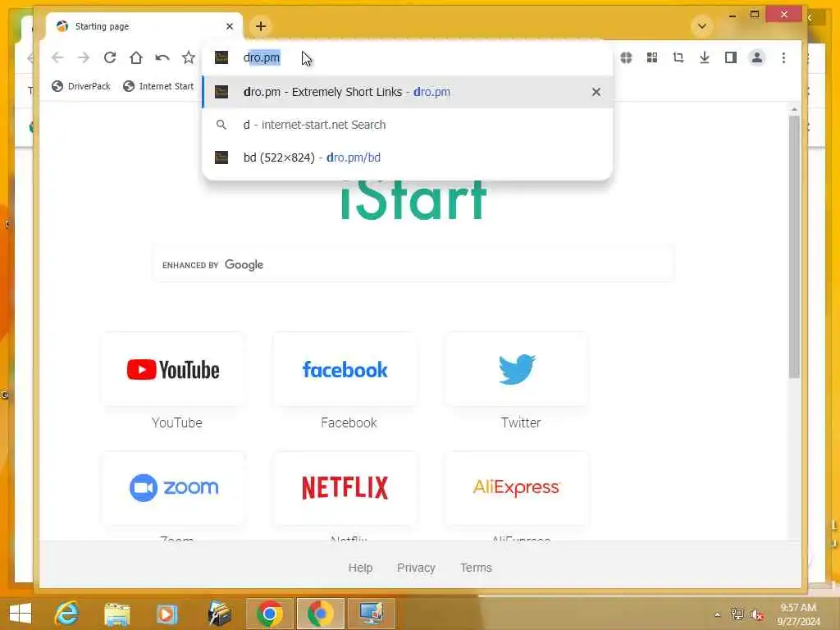This screenshot has width=840, height=630.
Task: Open the DriverPack bookmark
Action: pyautogui.click(x=81, y=86)
